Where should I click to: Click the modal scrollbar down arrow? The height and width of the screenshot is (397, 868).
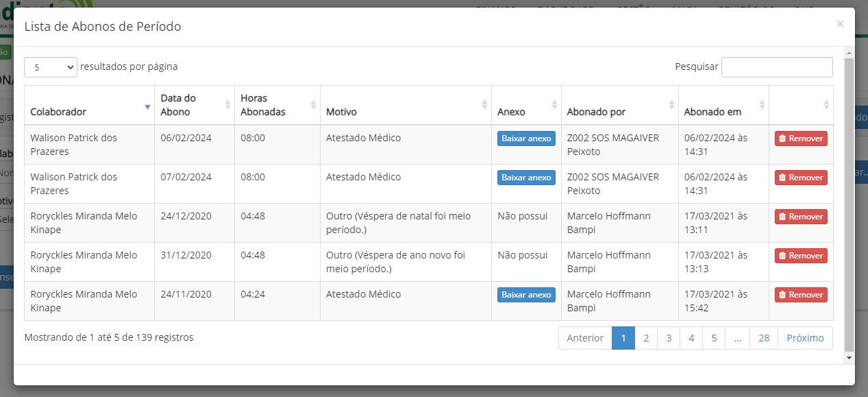(850, 358)
